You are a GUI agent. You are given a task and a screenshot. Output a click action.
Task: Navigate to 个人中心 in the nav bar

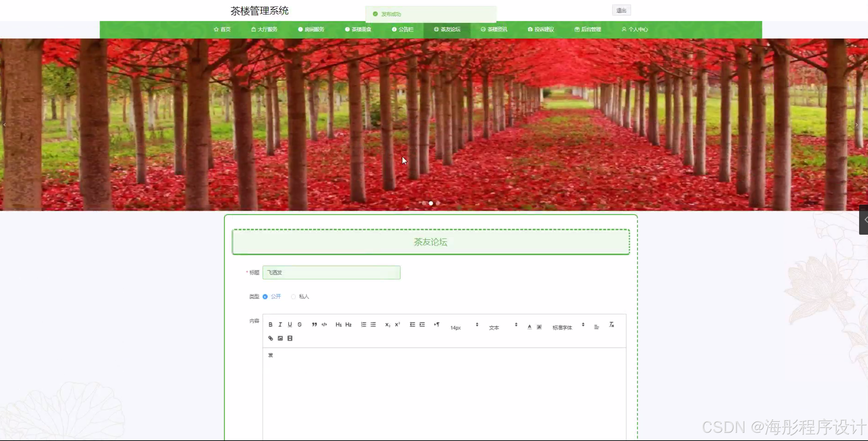point(635,29)
